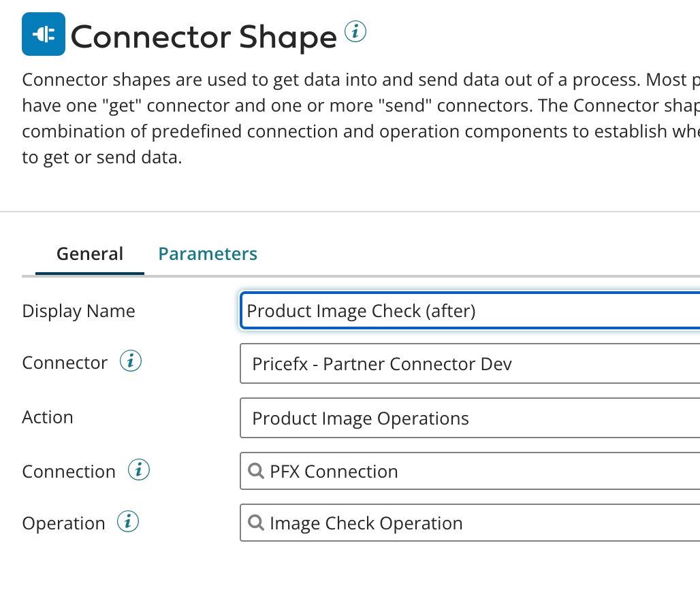Click the Display Name label
This screenshot has height=607, width=700.
pos(78,310)
